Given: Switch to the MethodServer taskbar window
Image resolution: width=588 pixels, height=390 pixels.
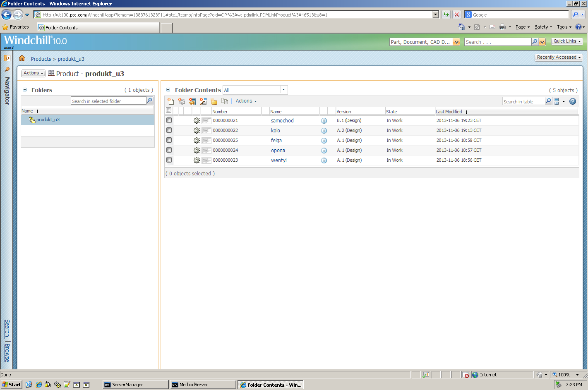Looking at the screenshot, I should (x=203, y=385).
